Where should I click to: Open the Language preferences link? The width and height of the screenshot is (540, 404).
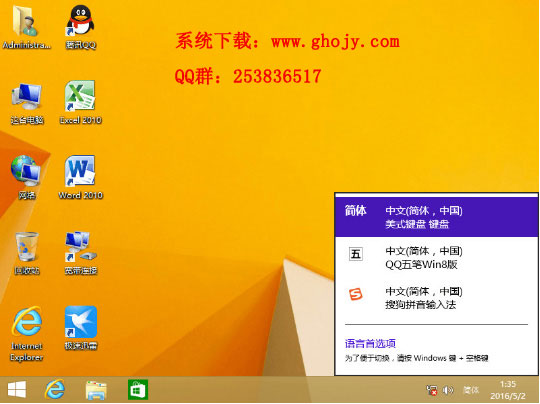point(370,343)
